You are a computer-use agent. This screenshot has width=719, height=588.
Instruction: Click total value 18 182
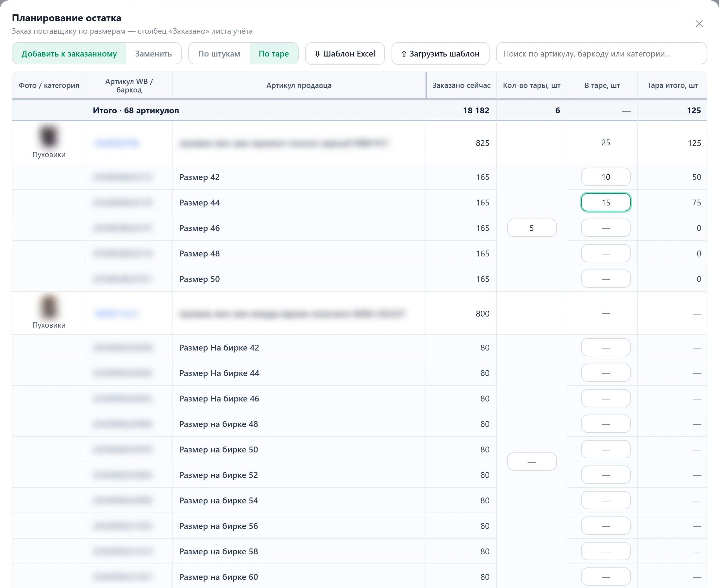(x=476, y=110)
